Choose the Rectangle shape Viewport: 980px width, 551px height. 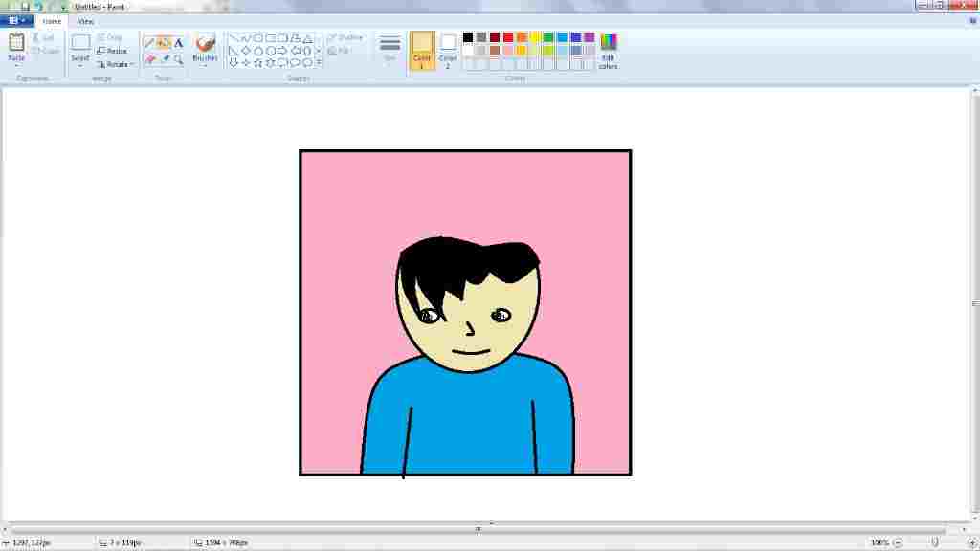(x=271, y=38)
